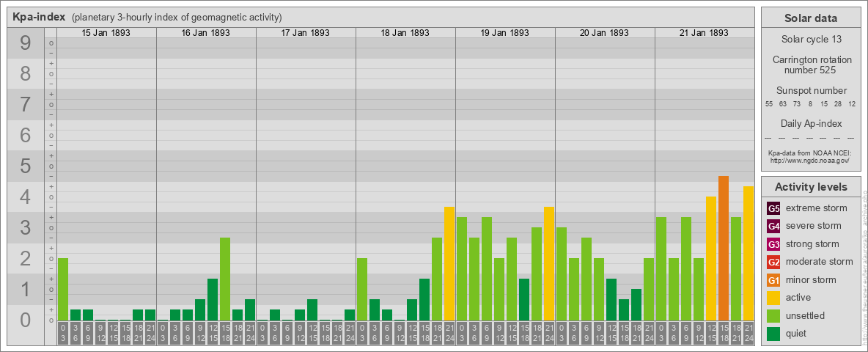
Task: Click the yellow 21-24 bar on 19 Jan 1893
Action: (x=548, y=263)
